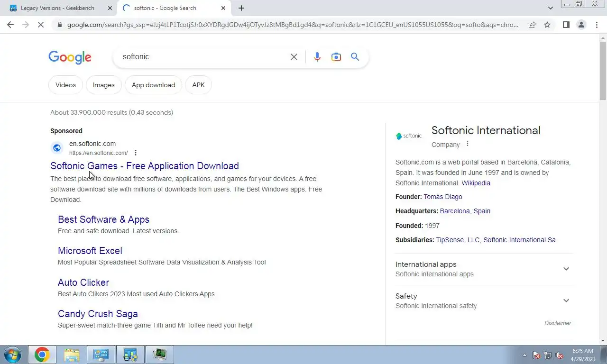Click the Google logo
The width and height of the screenshot is (607, 364).
(x=70, y=57)
